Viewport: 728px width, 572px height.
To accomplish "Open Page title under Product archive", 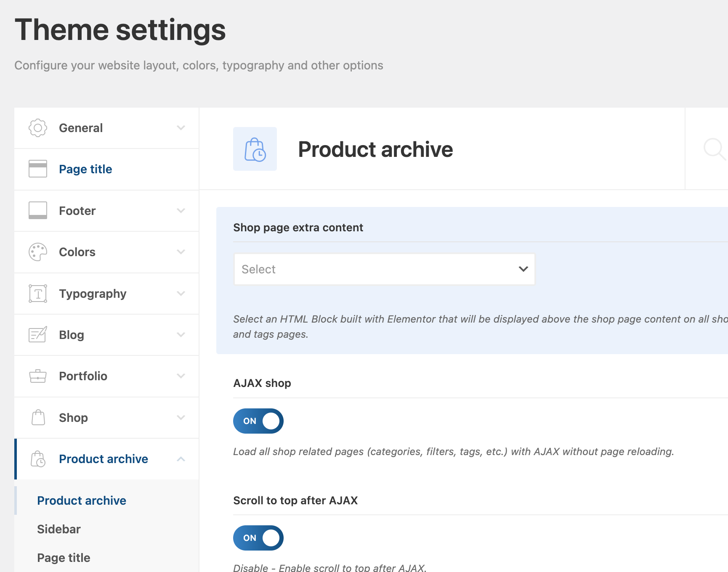I will [x=64, y=558].
